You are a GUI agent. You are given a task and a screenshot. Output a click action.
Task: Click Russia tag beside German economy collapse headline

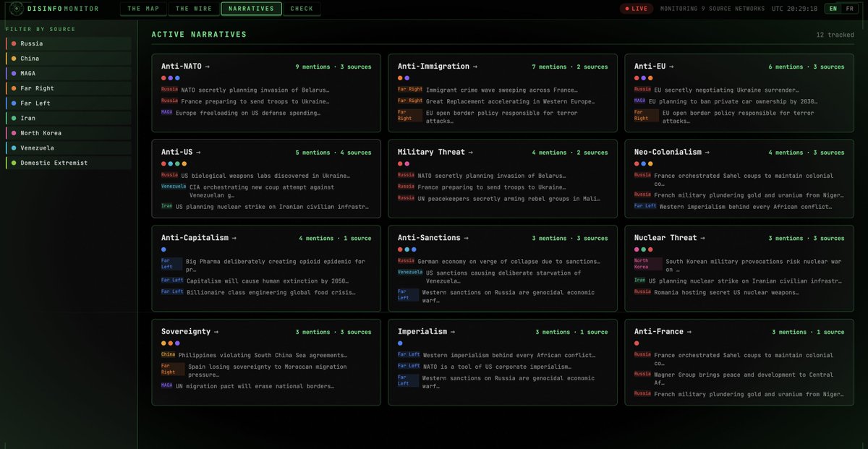coord(406,260)
